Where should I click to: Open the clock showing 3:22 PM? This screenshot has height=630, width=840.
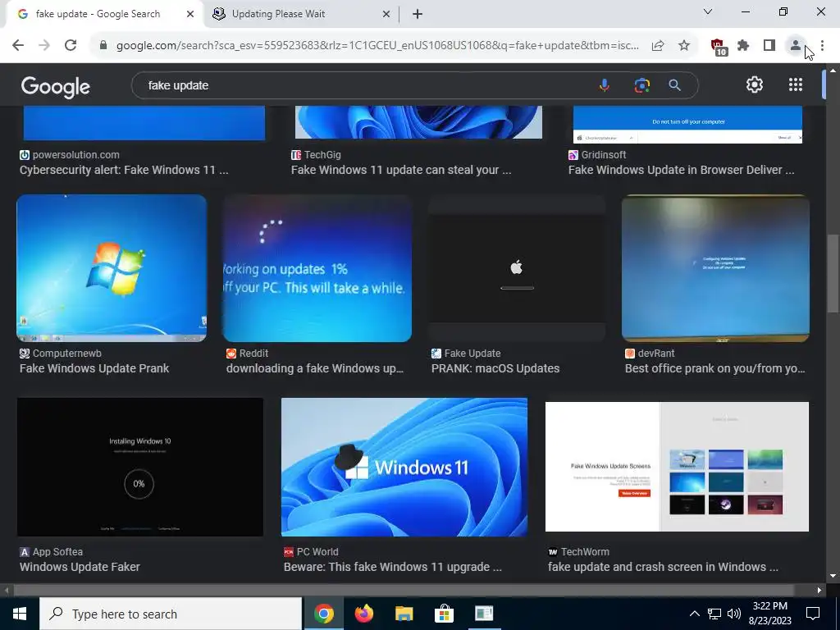point(769,614)
